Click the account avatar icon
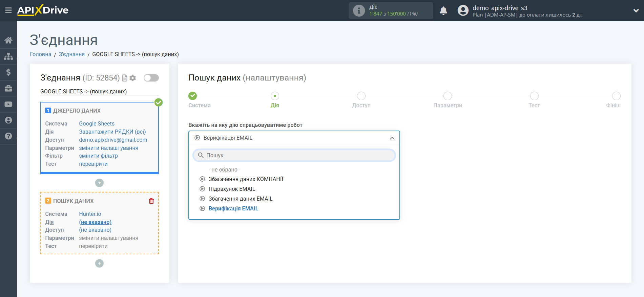 [x=463, y=10]
